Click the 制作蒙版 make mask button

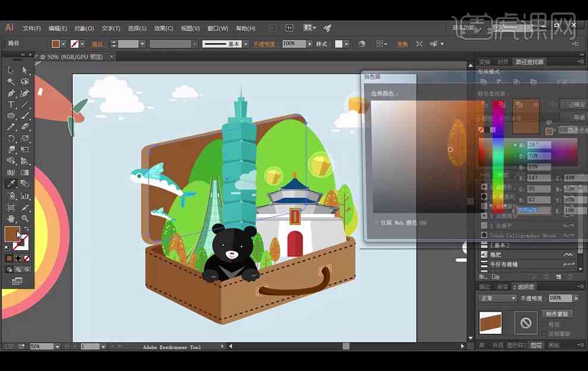[557, 314]
